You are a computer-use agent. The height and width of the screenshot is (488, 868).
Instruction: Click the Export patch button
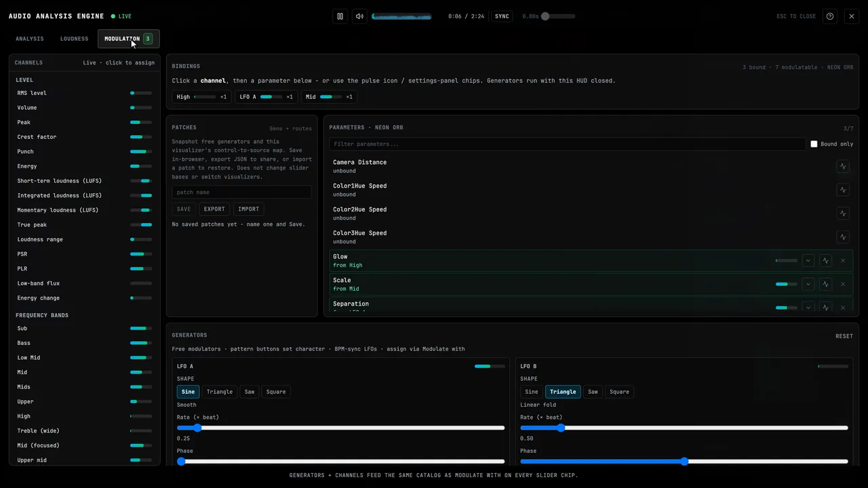click(214, 209)
